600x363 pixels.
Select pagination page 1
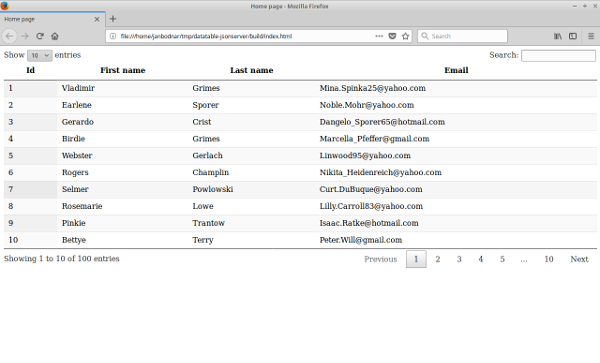416,259
